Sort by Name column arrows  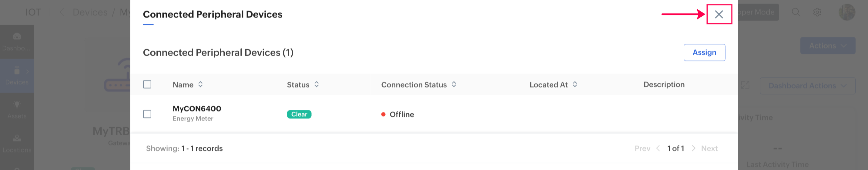click(200, 85)
